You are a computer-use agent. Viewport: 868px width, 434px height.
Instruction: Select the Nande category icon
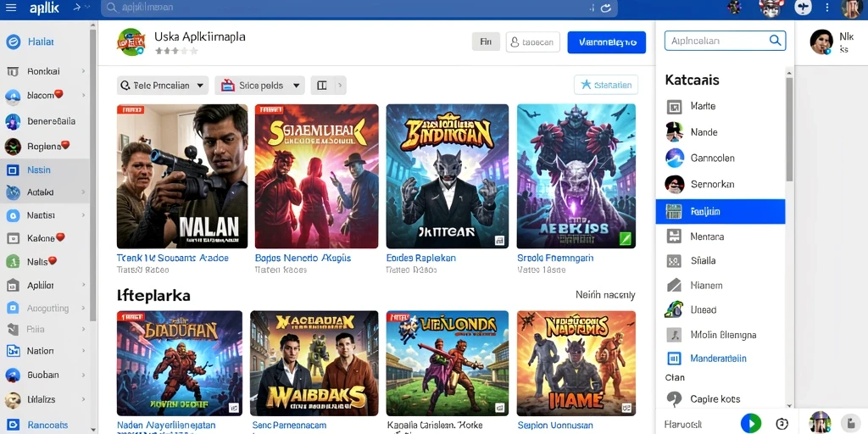point(674,131)
